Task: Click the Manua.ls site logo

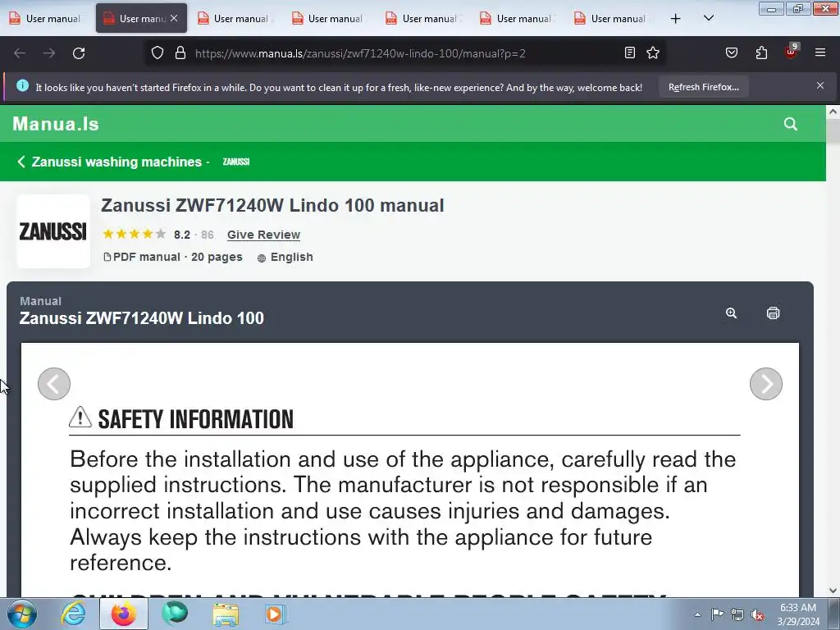Action: [56, 125]
